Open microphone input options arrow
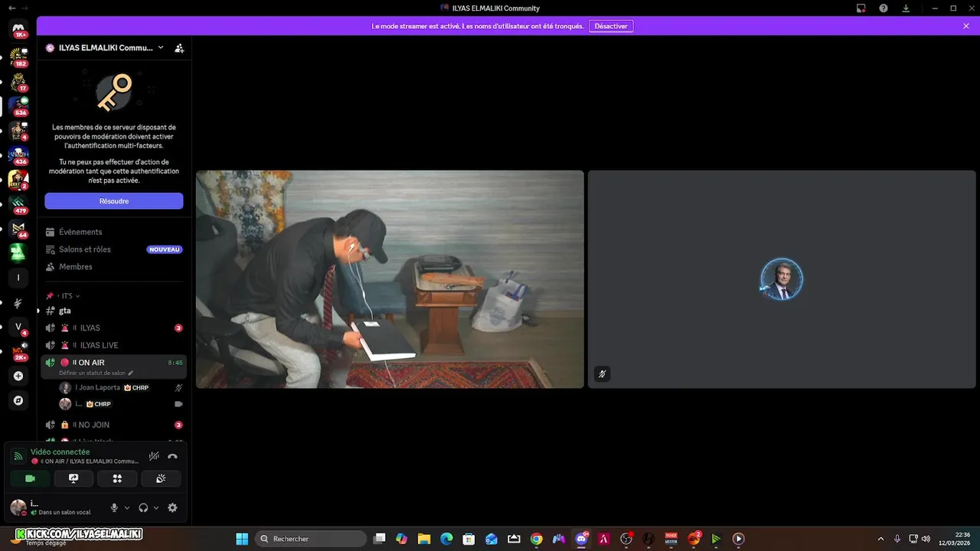 click(126, 507)
